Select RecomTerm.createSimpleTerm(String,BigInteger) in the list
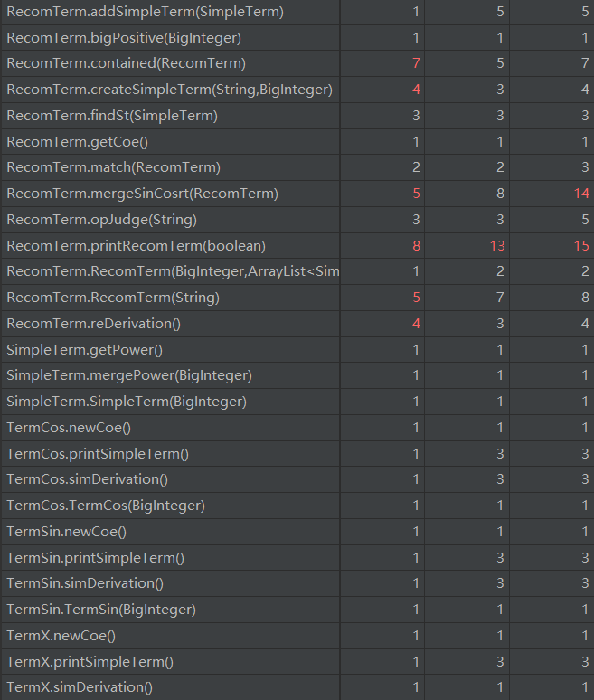Screen dimensions: 594x700 pyautogui.click(x=169, y=90)
